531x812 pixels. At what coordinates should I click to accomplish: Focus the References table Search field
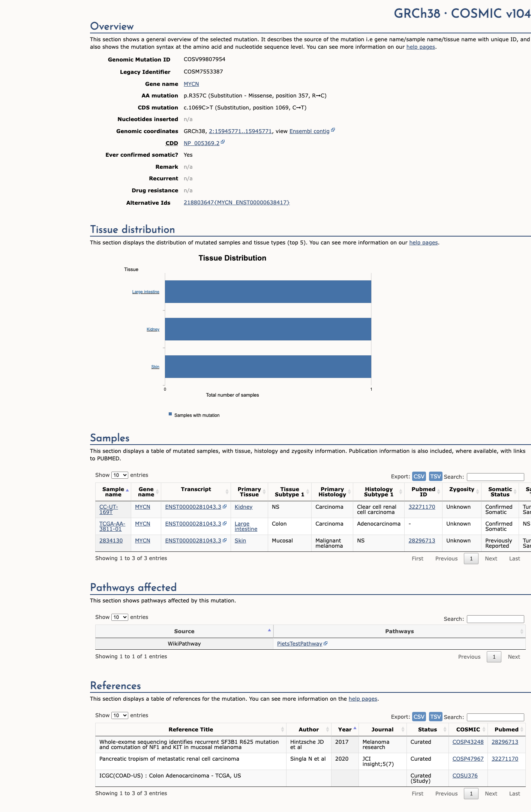pyautogui.click(x=495, y=717)
